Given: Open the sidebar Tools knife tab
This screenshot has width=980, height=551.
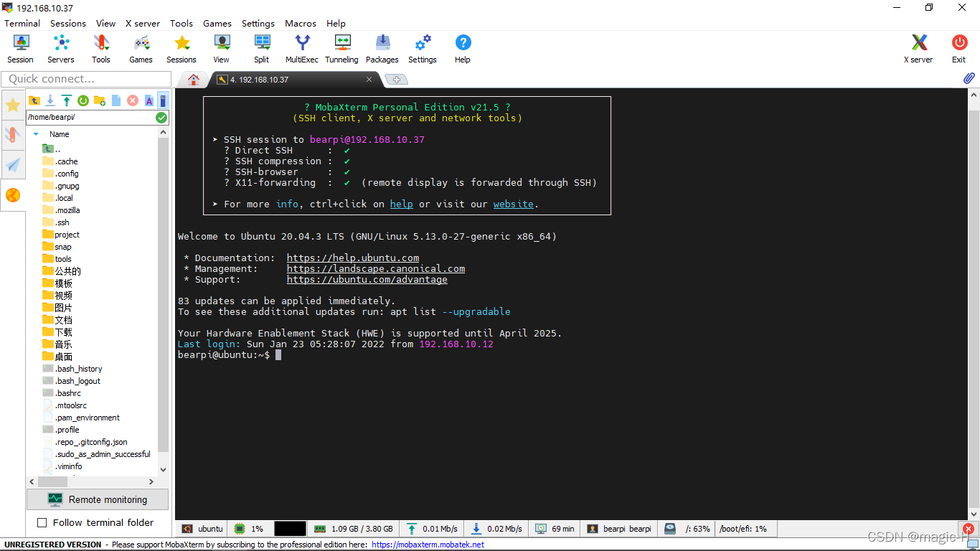Looking at the screenshot, I should [x=13, y=135].
